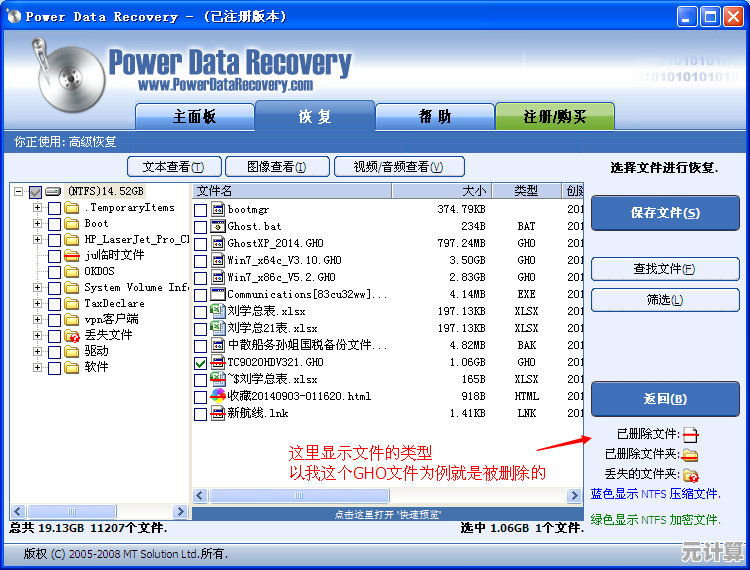Sort by the 大小 column header
The height and width of the screenshot is (570, 750).
pos(473,190)
